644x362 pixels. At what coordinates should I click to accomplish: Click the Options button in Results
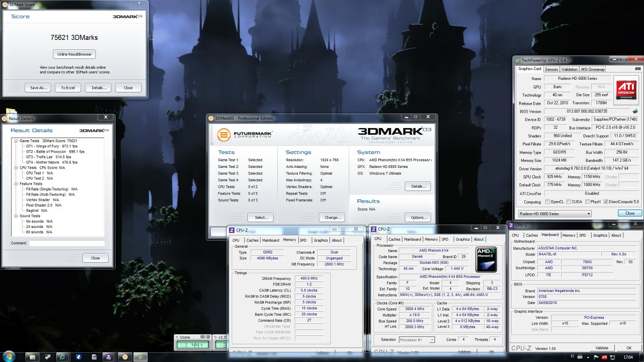tap(418, 217)
